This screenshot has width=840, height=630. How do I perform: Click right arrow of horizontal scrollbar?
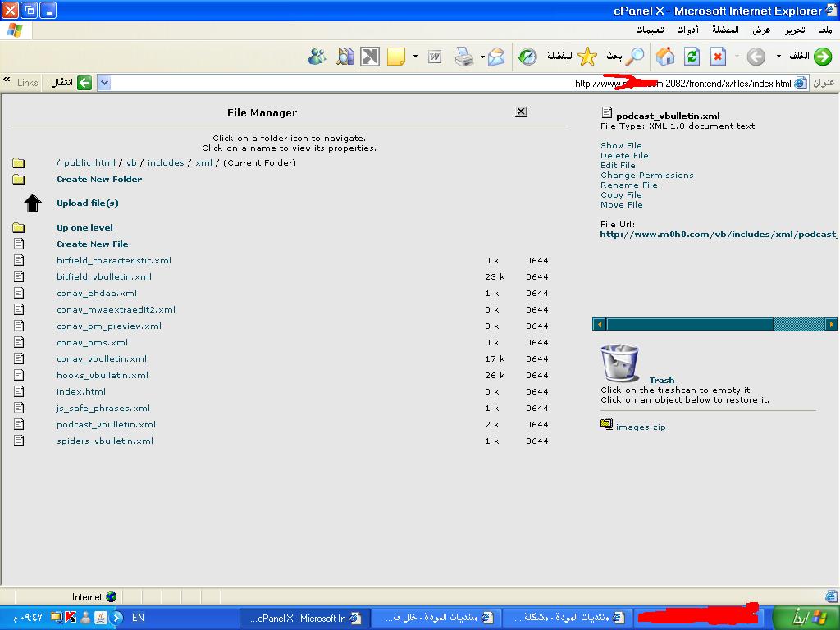831,325
